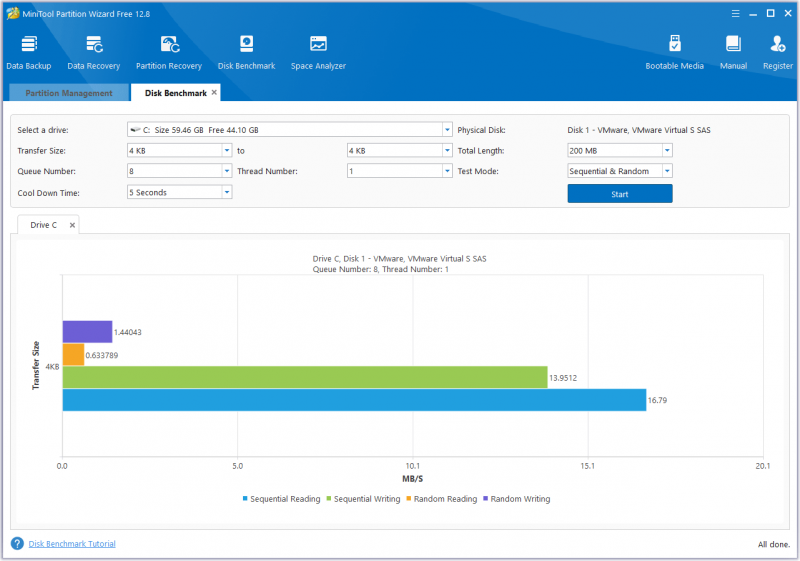This screenshot has height=561, width=800.
Task: Open the Manual
Action: pyautogui.click(x=733, y=53)
